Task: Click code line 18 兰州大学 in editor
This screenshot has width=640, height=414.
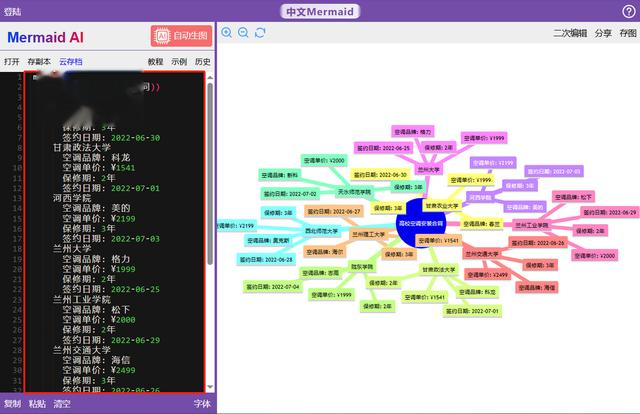Action: tap(72, 249)
